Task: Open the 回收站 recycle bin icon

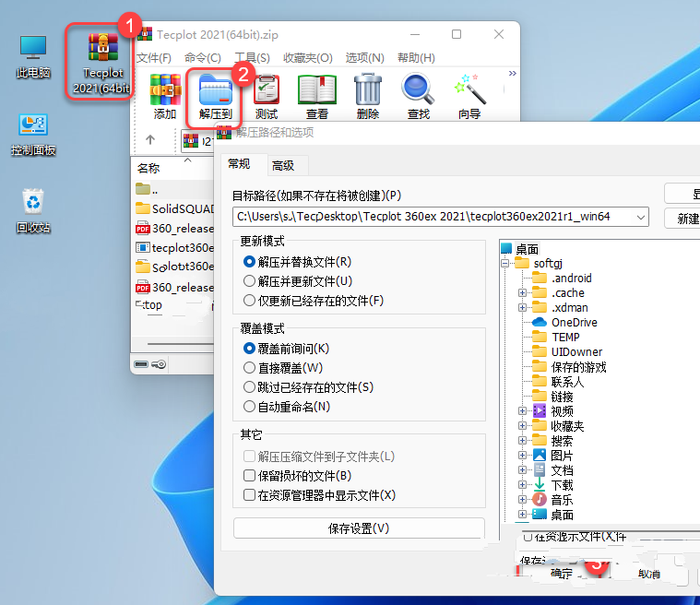Action: pyautogui.click(x=33, y=211)
